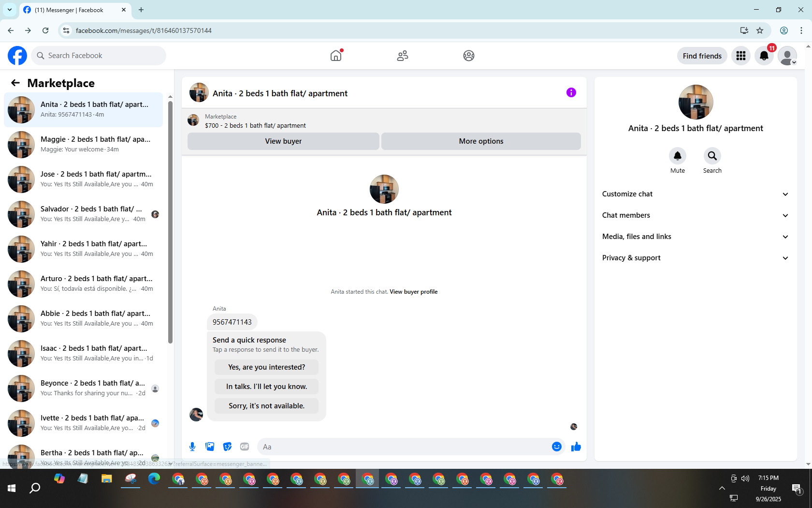This screenshot has width=812, height=508.
Task: Open Jose conversation in the chat list
Action: click(83, 179)
